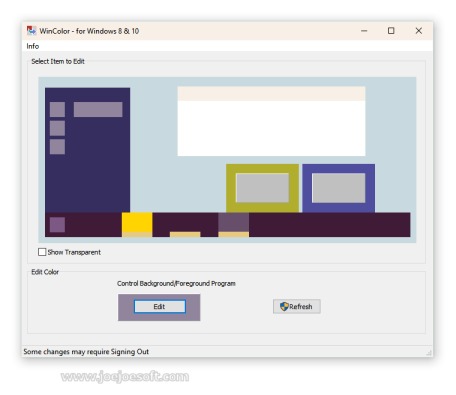Select the cream window title bar preview
Image resolution: width=456 pixels, height=395 pixels.
click(271, 94)
